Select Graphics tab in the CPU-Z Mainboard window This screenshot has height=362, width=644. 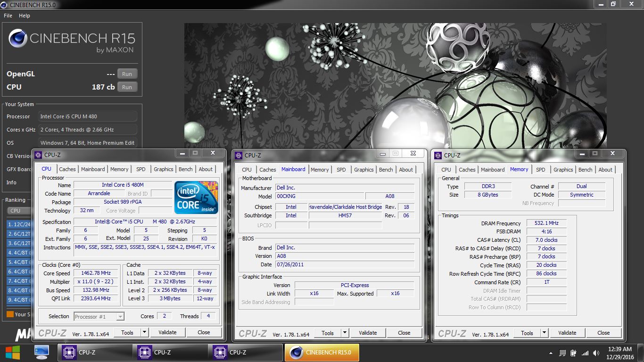(x=364, y=170)
